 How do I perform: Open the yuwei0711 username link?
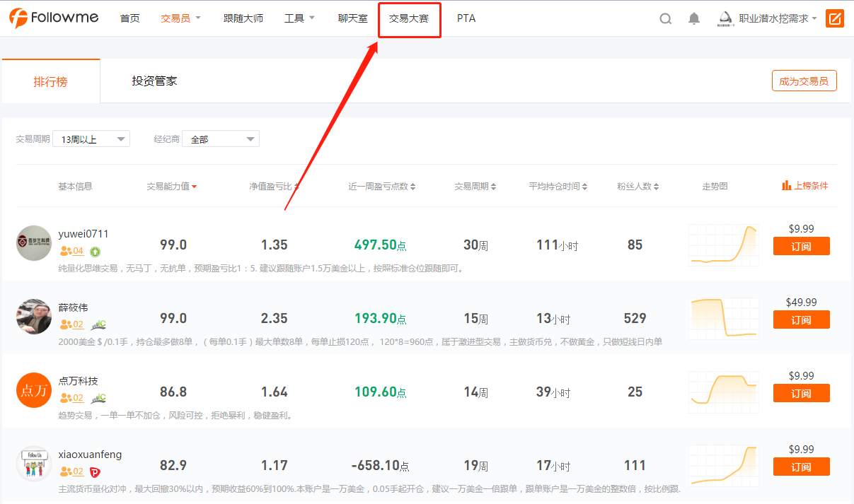click(83, 234)
